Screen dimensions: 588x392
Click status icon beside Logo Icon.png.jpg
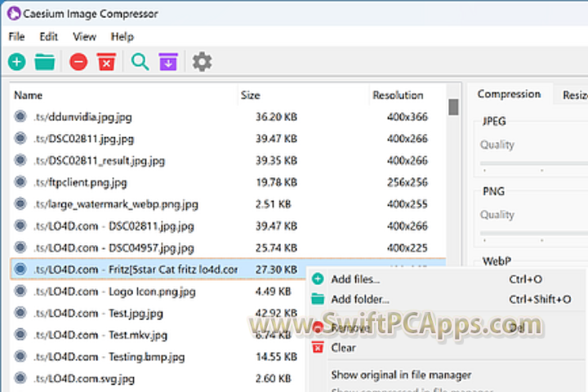coord(20,291)
